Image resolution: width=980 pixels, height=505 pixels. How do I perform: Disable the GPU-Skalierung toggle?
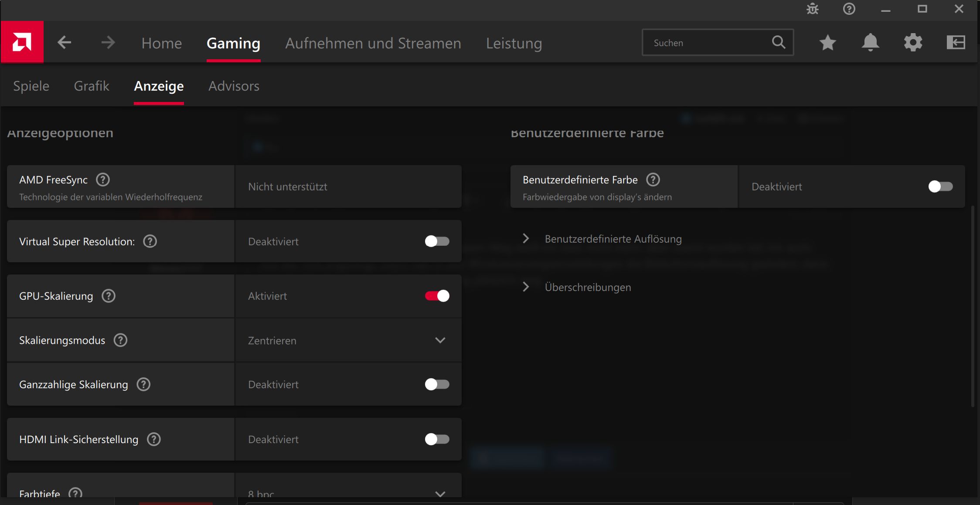coord(437,296)
